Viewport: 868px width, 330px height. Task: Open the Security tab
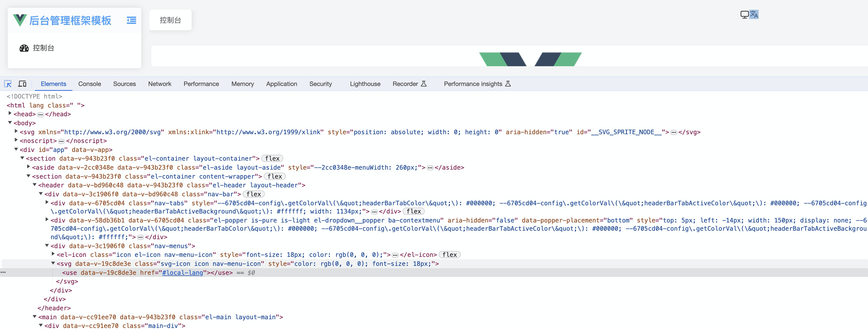[320, 84]
